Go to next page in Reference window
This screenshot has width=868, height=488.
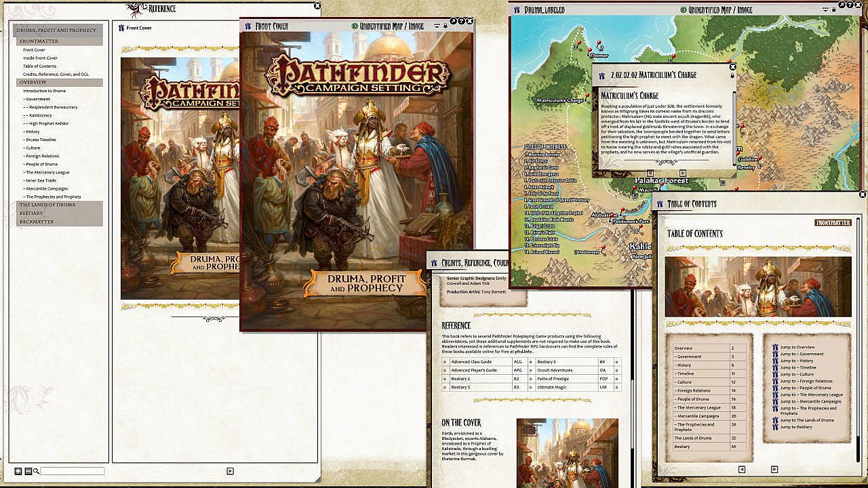[x=230, y=470]
